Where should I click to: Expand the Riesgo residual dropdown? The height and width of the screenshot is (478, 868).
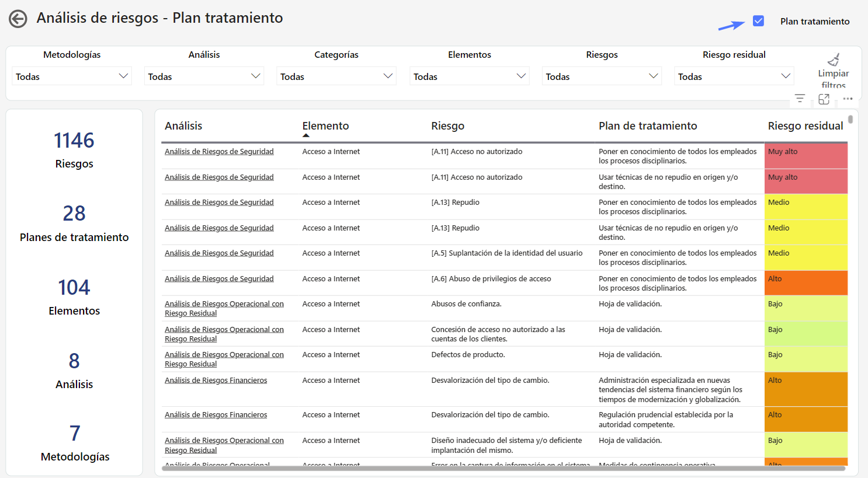[734, 76]
